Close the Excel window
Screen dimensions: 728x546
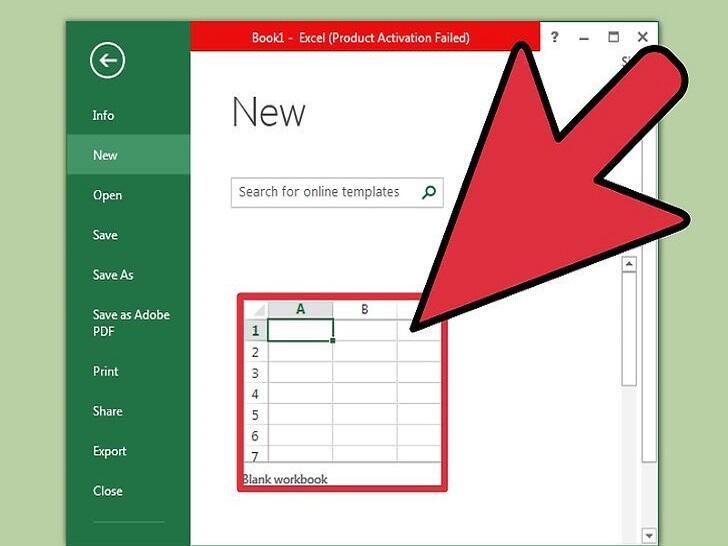(x=643, y=37)
